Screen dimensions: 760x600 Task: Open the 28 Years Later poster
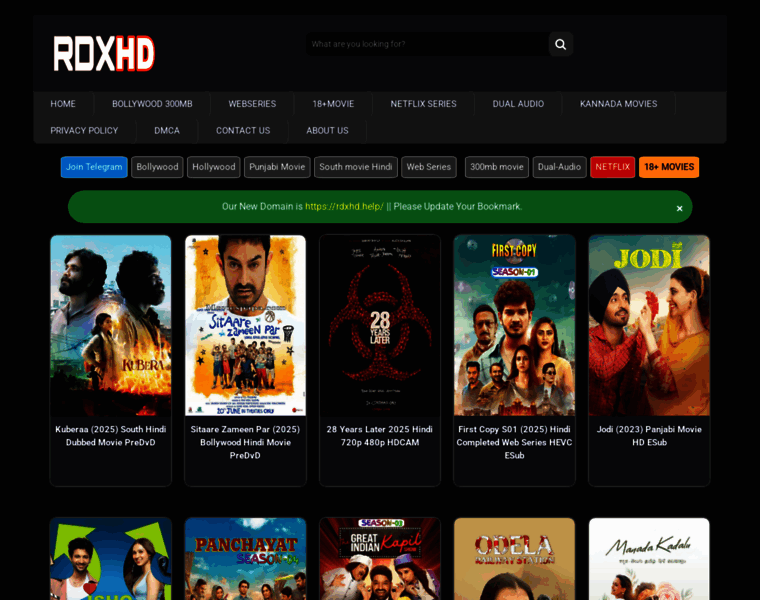[x=380, y=325]
